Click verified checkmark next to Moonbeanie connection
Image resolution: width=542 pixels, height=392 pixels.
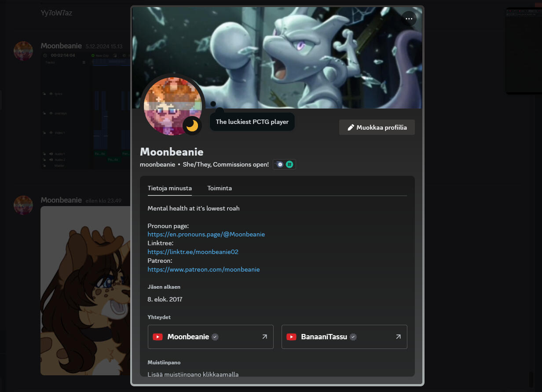215,337
